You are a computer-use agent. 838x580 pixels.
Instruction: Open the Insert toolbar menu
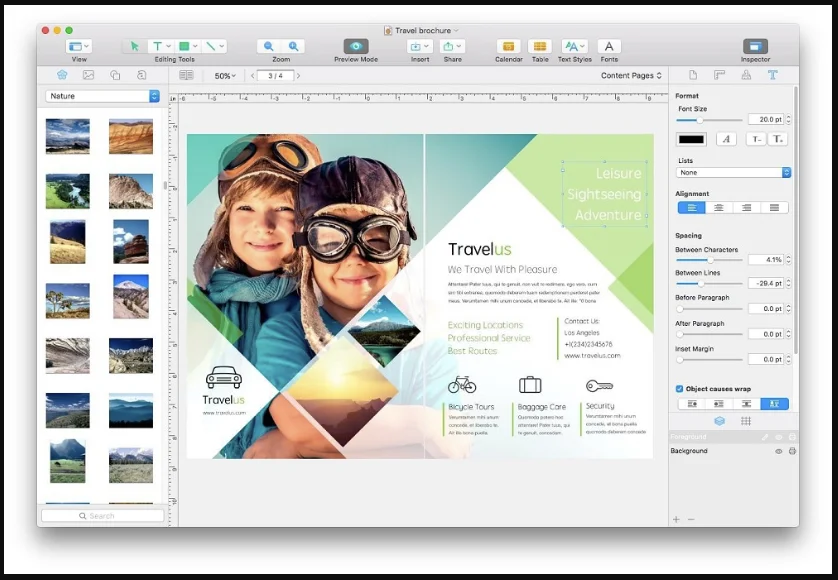coord(420,47)
